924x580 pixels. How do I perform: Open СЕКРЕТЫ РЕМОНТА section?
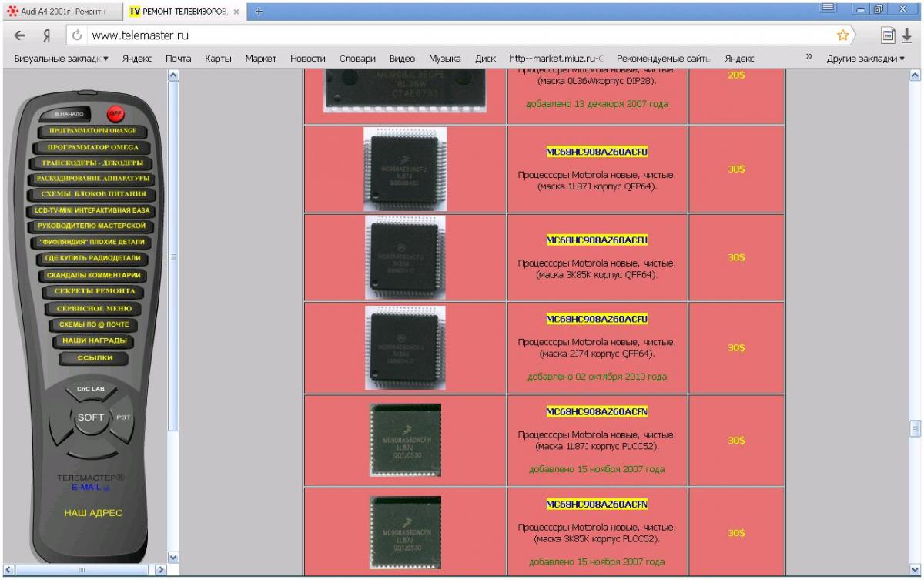(93, 291)
